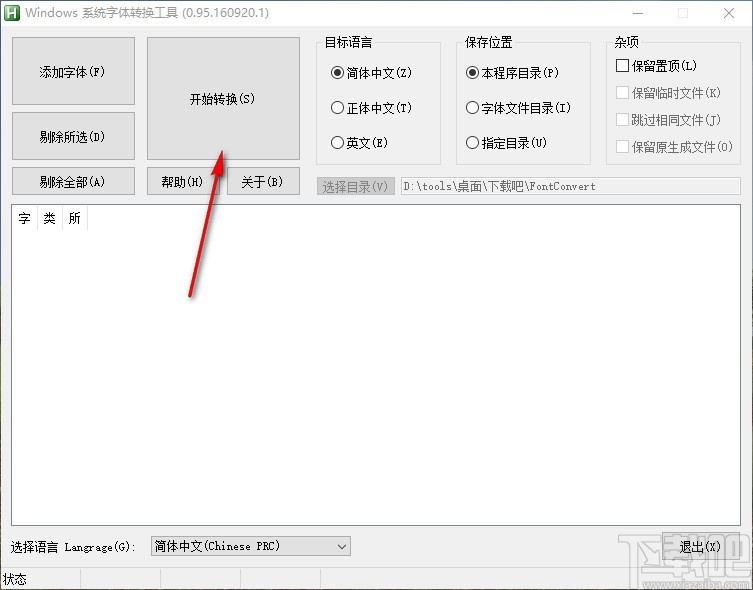The height and width of the screenshot is (590, 753).
Task: Choose 指定目录(U) save location
Action: (506, 143)
